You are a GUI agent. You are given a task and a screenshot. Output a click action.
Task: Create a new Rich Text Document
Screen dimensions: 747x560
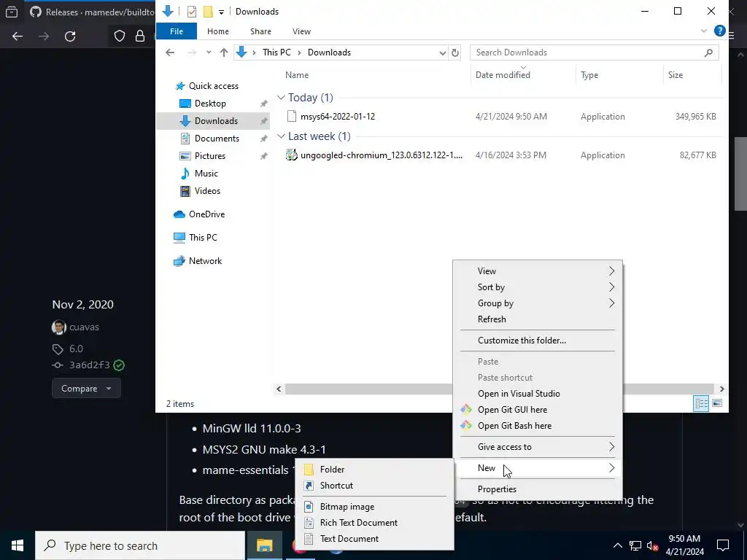[374, 523]
